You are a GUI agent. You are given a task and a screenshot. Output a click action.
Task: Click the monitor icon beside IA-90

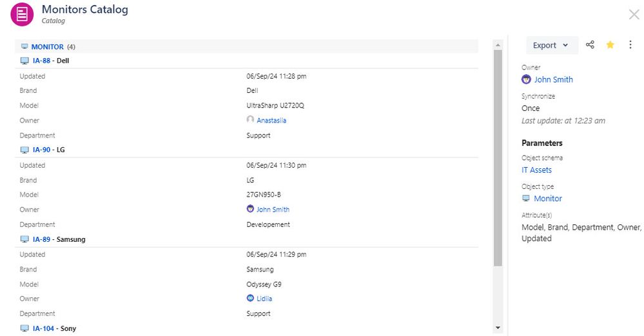[24, 150]
